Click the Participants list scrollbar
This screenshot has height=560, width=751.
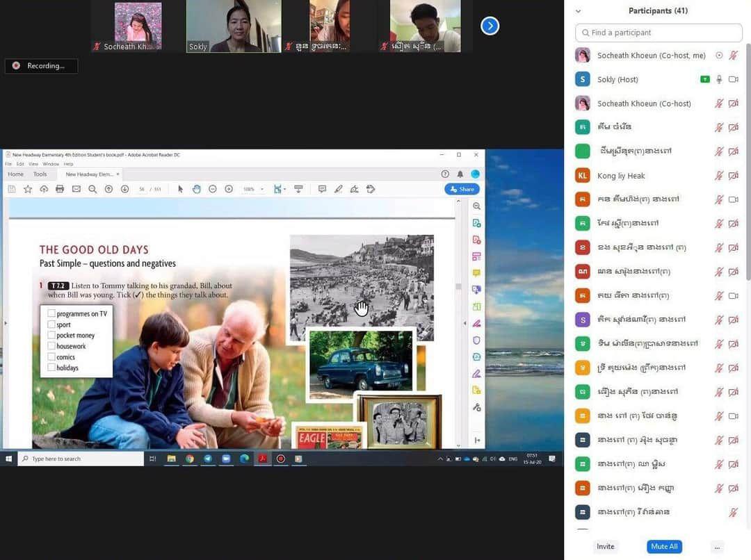(748, 162)
